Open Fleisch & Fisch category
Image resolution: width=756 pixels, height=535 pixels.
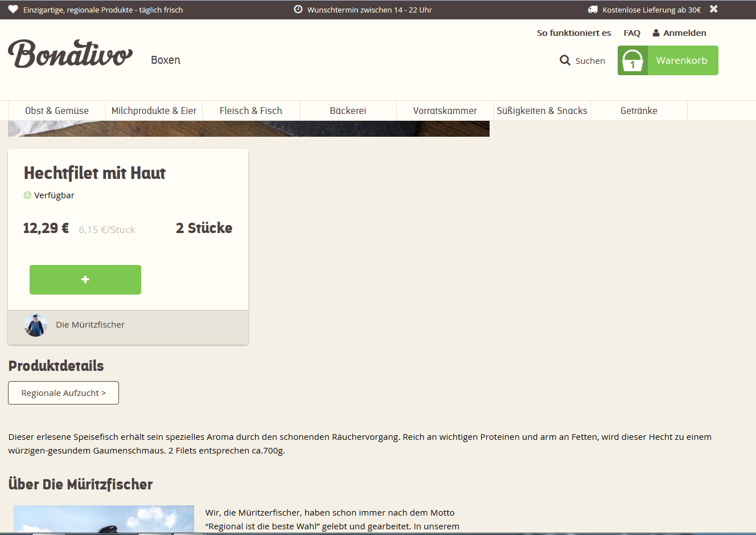point(251,111)
